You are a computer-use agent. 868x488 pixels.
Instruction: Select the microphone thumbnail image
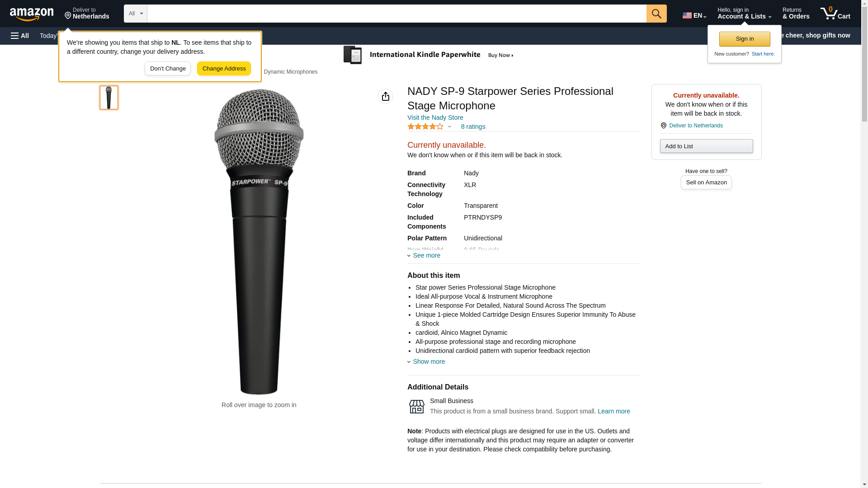109,98
